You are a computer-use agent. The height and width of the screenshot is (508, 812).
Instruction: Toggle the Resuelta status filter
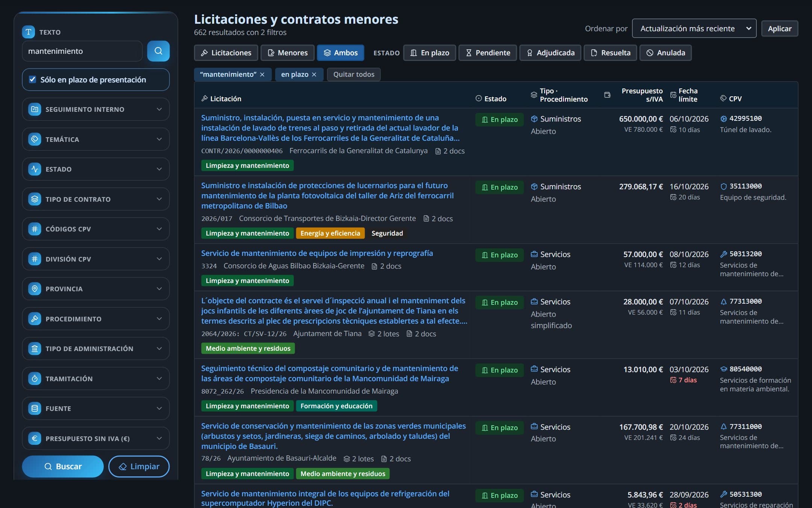pos(610,53)
